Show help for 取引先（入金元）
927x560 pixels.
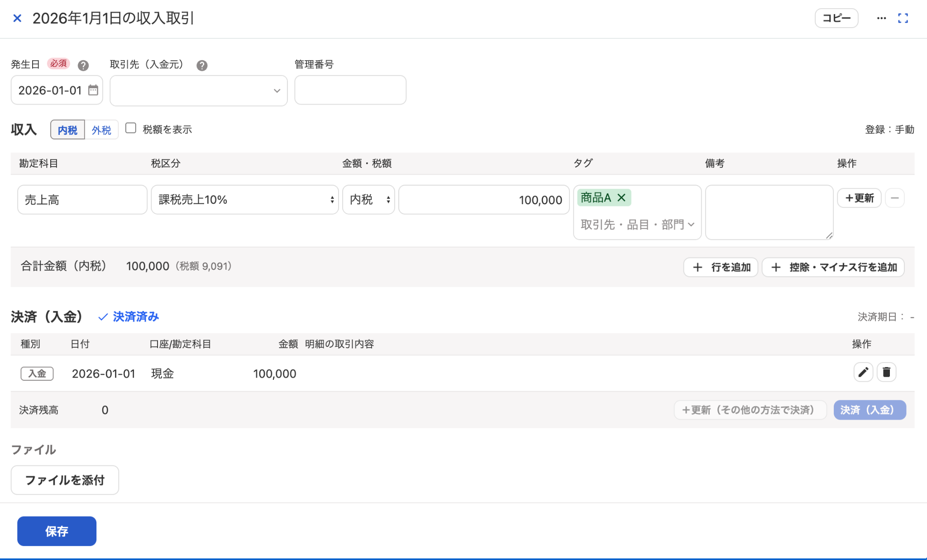click(202, 65)
